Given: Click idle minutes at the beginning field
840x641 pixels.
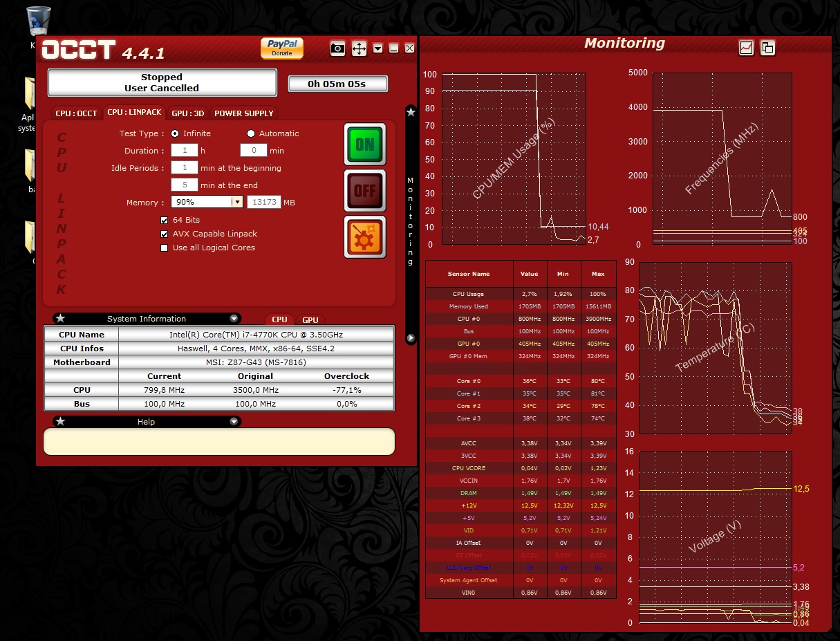Looking at the screenshot, I should tap(185, 167).
